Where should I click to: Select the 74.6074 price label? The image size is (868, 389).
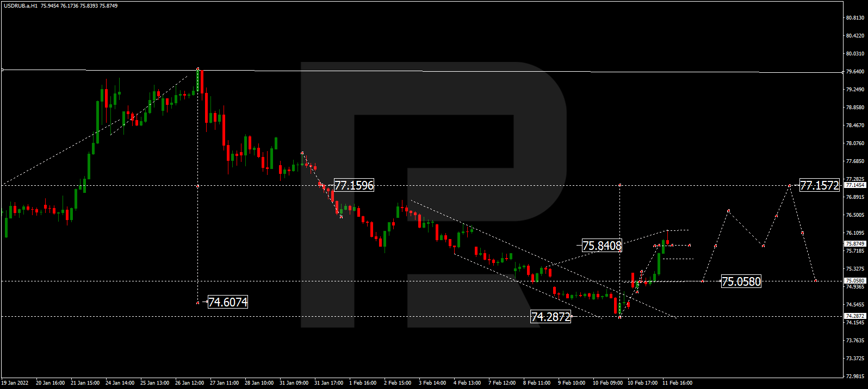click(228, 302)
